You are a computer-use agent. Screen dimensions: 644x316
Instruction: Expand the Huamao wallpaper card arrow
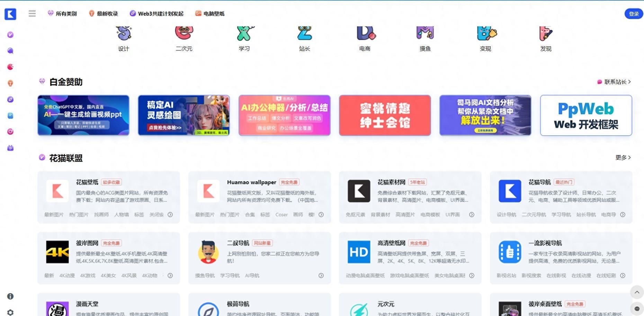[321, 215]
